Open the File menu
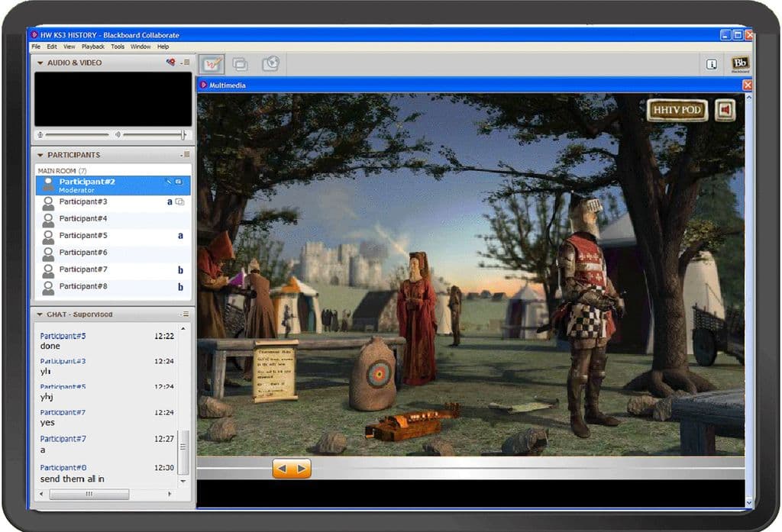Image resolution: width=782 pixels, height=532 pixels. [36, 47]
